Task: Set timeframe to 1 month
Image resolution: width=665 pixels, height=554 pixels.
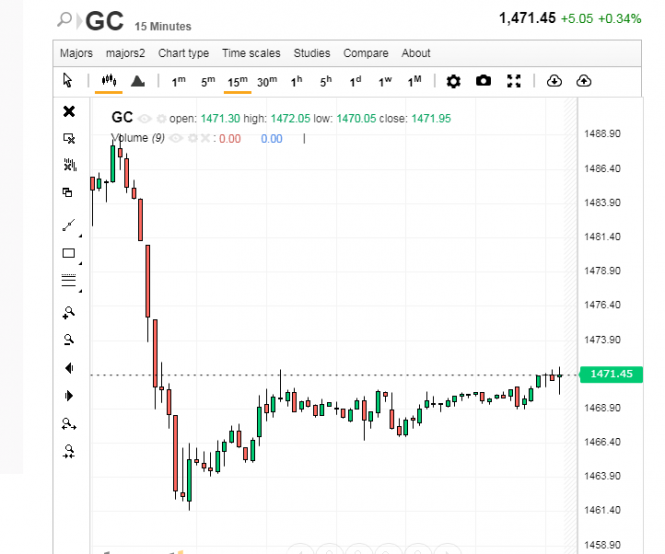Action: point(414,81)
